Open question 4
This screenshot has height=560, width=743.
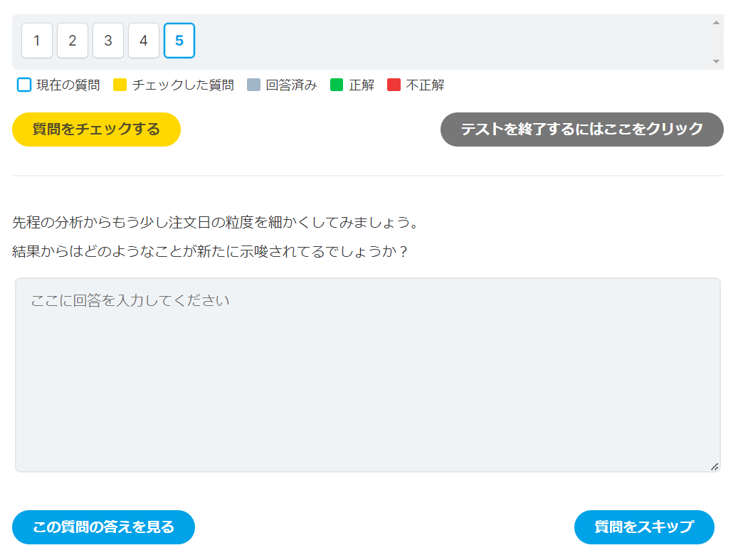[144, 41]
